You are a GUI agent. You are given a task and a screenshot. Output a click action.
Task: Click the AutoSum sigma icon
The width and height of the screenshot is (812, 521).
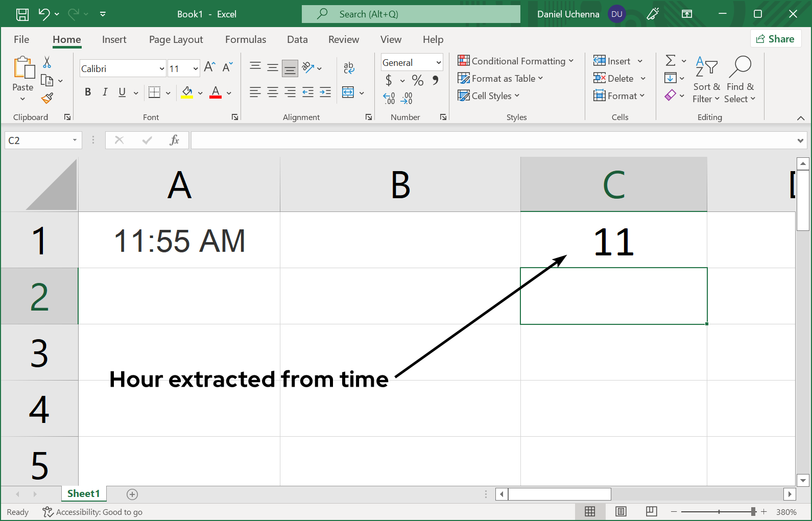click(671, 61)
